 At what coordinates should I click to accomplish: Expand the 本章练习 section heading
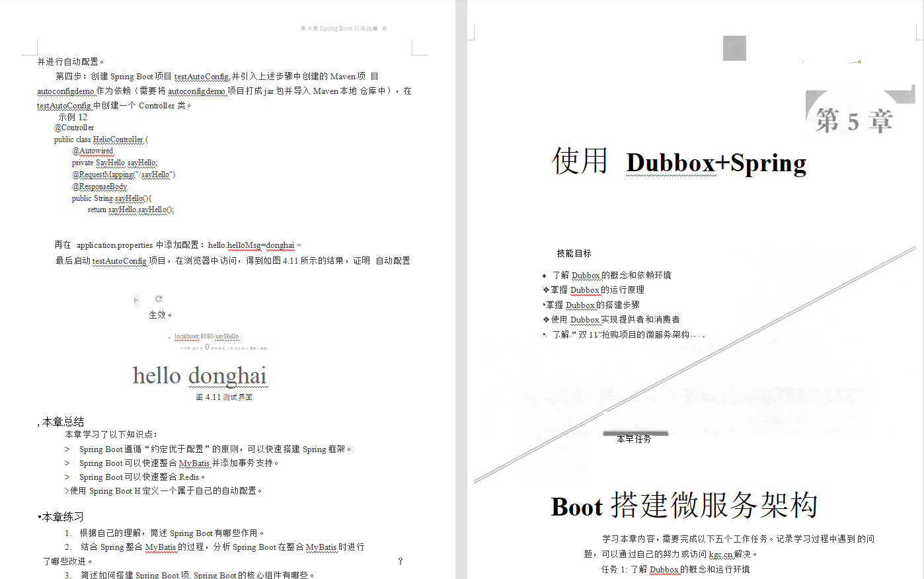point(61,516)
